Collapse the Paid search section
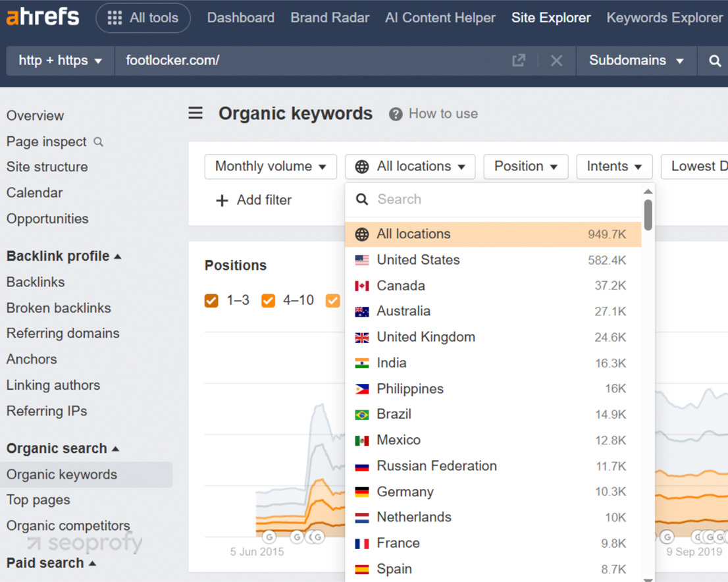 [x=51, y=563]
